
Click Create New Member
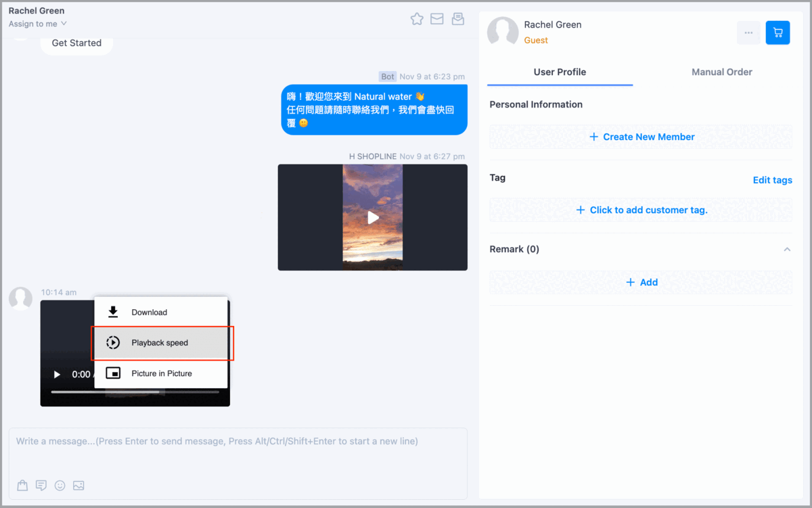[x=641, y=137]
